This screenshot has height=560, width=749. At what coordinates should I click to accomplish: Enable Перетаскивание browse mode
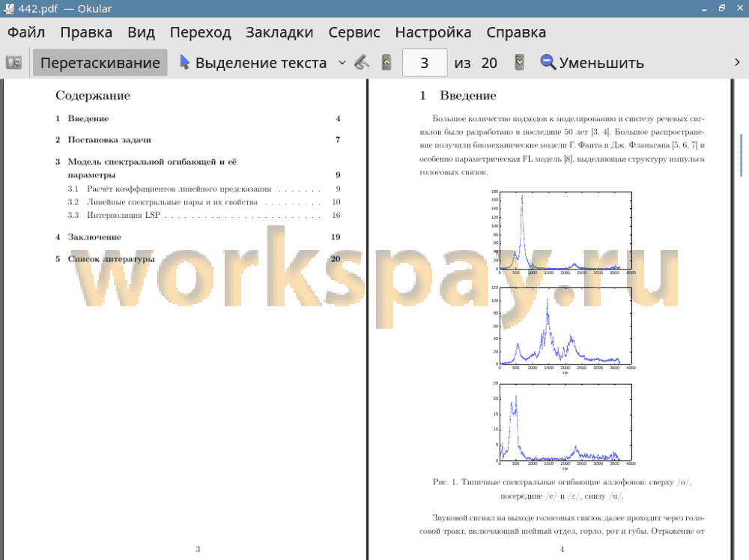pyautogui.click(x=100, y=63)
